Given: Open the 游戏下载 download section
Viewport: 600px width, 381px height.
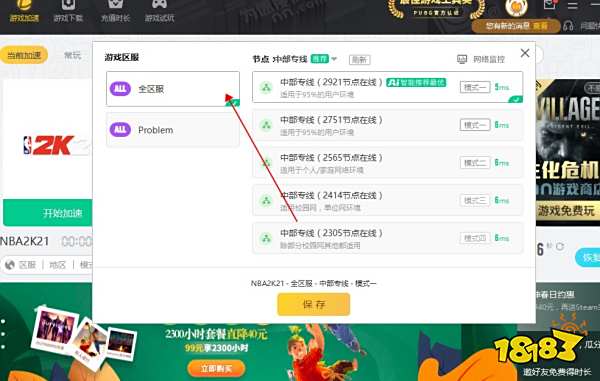Looking at the screenshot, I should 68,11.
